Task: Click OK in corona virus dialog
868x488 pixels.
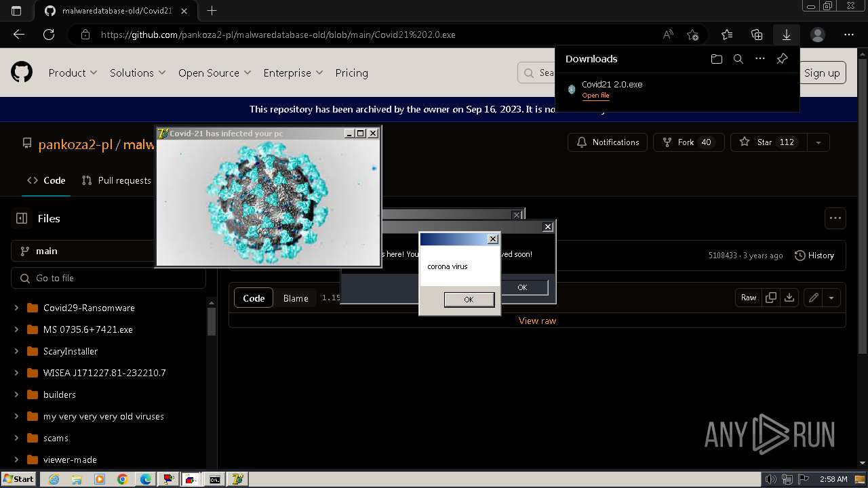Action: [x=469, y=300]
